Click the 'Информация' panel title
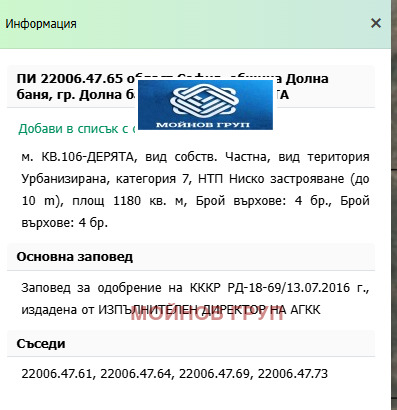397x410 pixels. [41, 24]
